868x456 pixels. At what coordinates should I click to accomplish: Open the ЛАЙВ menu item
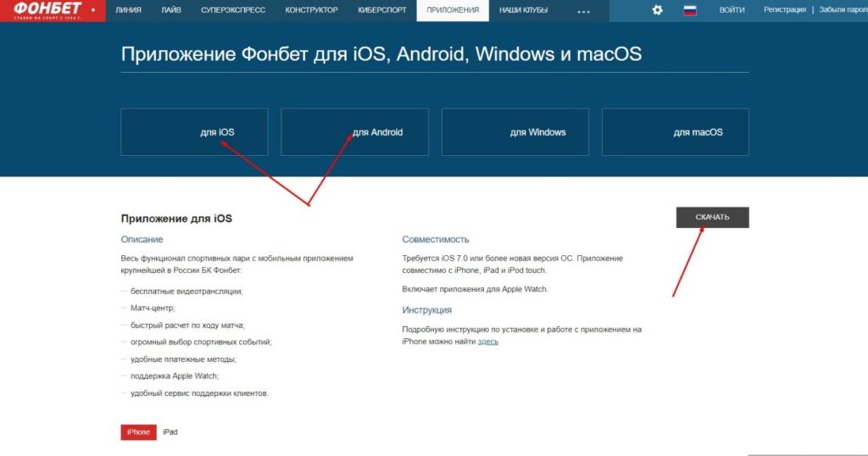click(171, 10)
